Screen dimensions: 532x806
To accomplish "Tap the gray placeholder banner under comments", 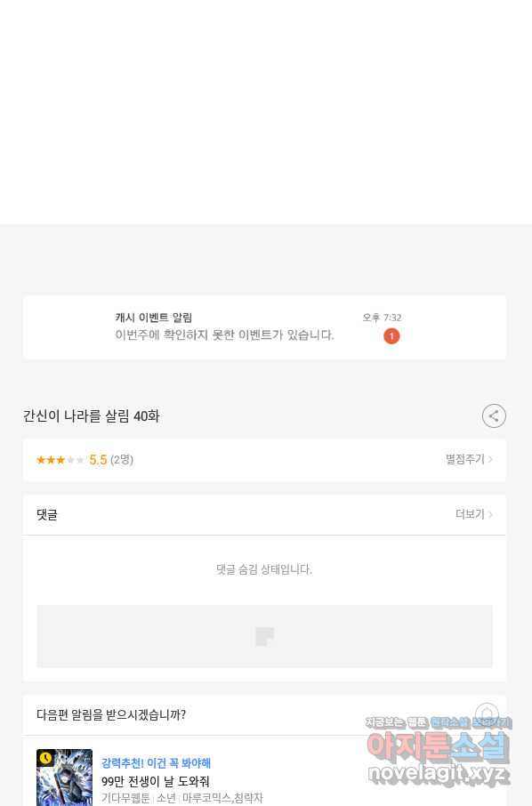I will pyautogui.click(x=265, y=636).
